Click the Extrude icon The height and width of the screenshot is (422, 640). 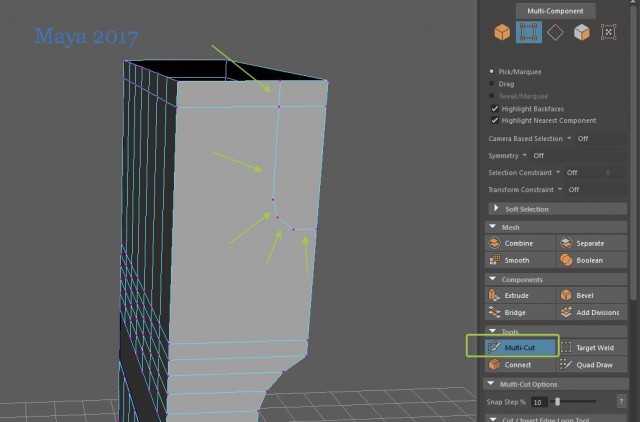(x=495, y=295)
